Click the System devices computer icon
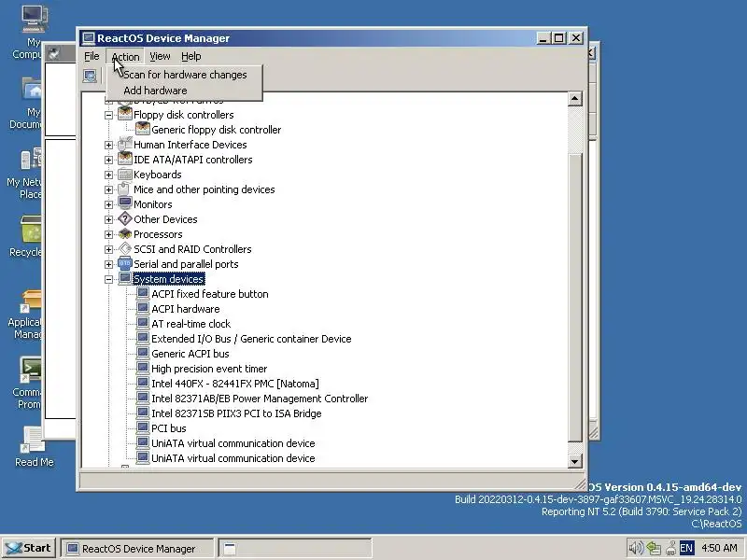Image resolution: width=747 pixels, height=560 pixels. [x=125, y=278]
